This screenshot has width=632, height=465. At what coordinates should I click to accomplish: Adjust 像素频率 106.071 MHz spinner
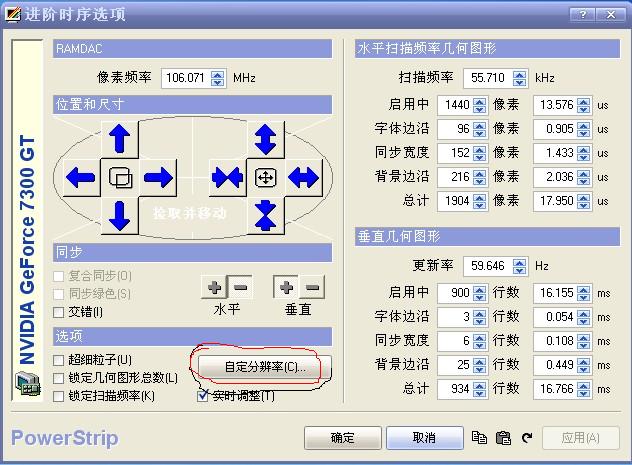[218, 78]
